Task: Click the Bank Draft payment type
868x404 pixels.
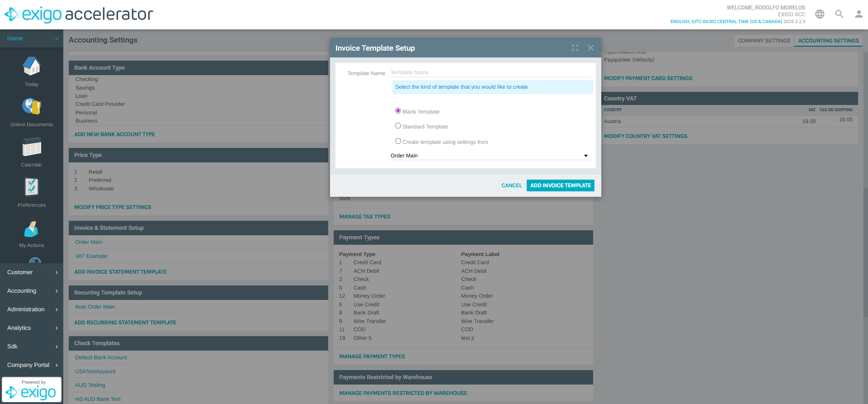Action: point(366,313)
